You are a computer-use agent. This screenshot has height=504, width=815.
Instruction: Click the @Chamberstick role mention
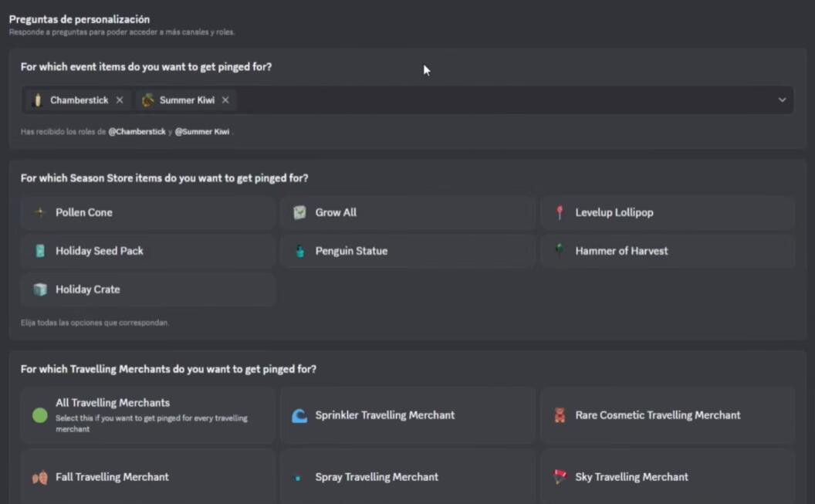(x=137, y=132)
